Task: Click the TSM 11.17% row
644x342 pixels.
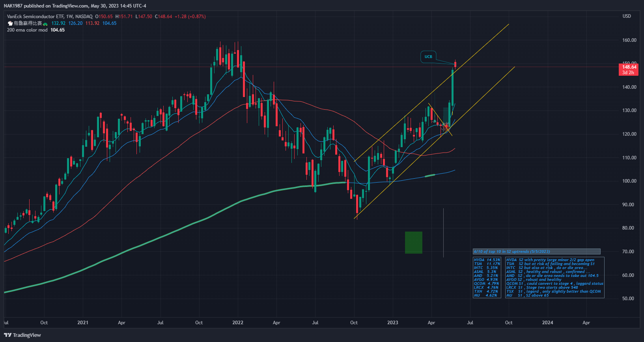Action: coord(487,264)
